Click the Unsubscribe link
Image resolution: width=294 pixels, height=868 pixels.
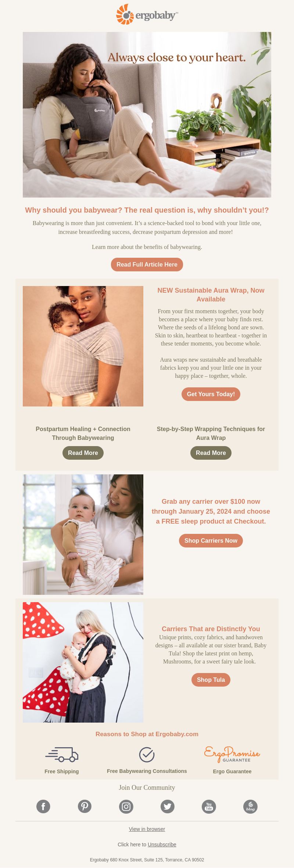pos(162,845)
